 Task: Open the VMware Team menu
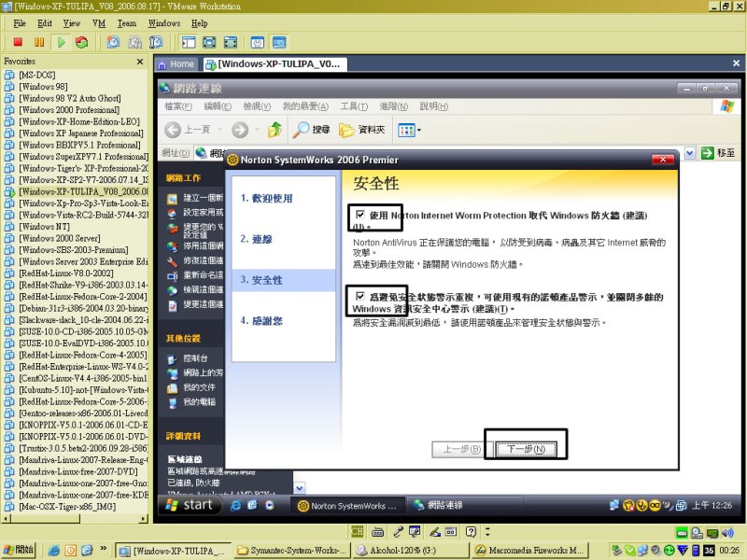click(127, 23)
